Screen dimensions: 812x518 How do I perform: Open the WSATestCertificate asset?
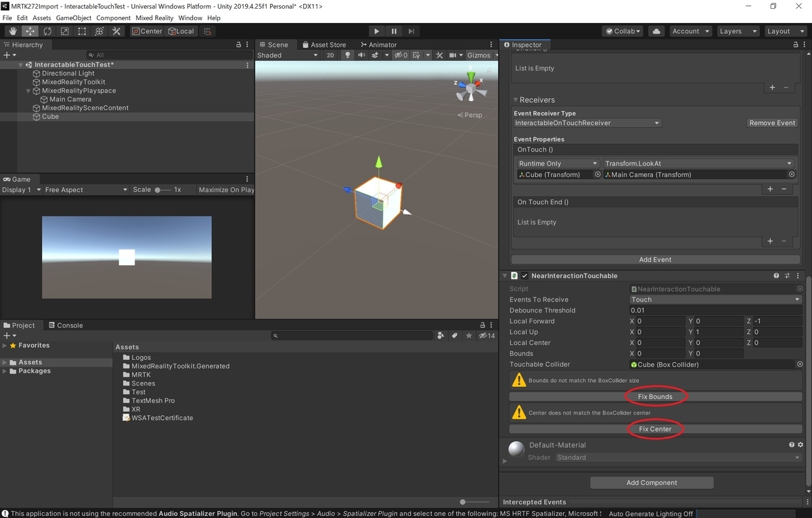click(162, 418)
